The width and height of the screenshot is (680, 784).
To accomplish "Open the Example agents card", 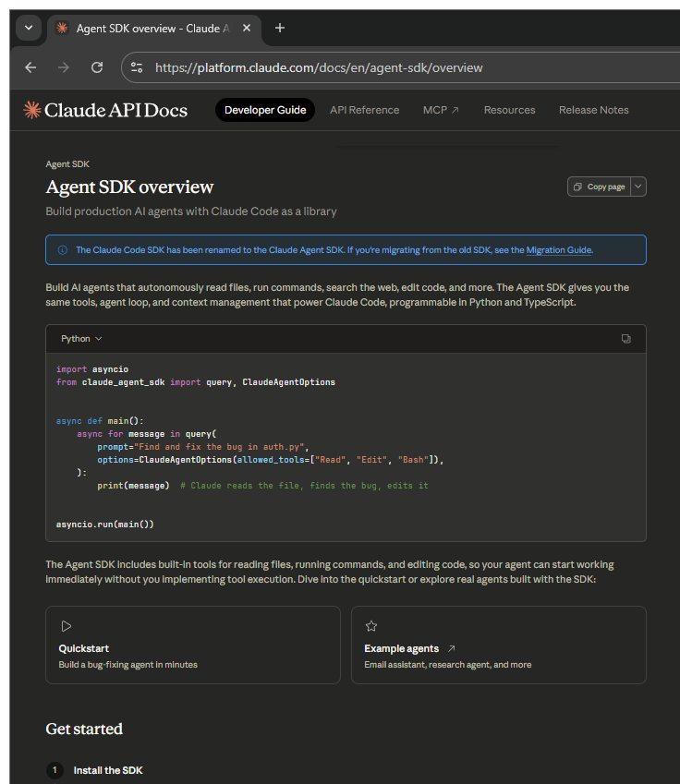I will (498, 645).
